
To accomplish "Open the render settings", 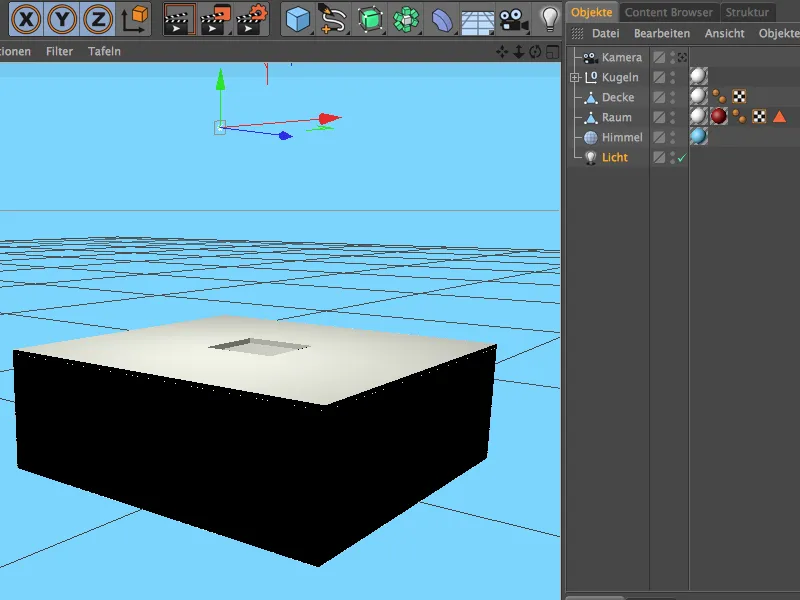I will [x=252, y=19].
